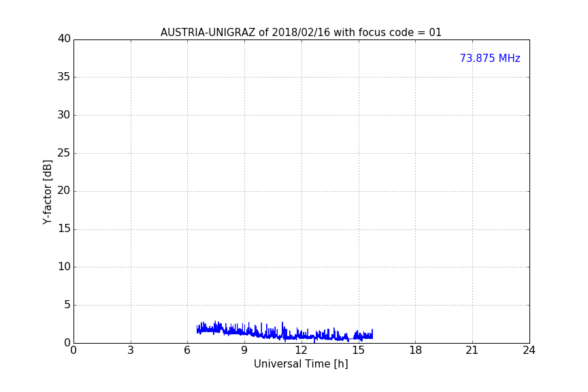
Task: Click the 73.875 MHz frequency label
Action: point(490,59)
